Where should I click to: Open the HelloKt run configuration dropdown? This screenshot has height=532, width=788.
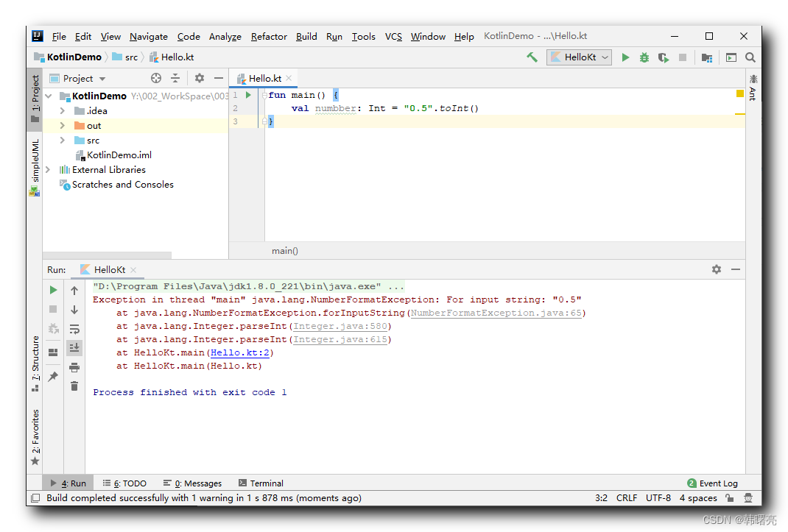tap(580, 57)
